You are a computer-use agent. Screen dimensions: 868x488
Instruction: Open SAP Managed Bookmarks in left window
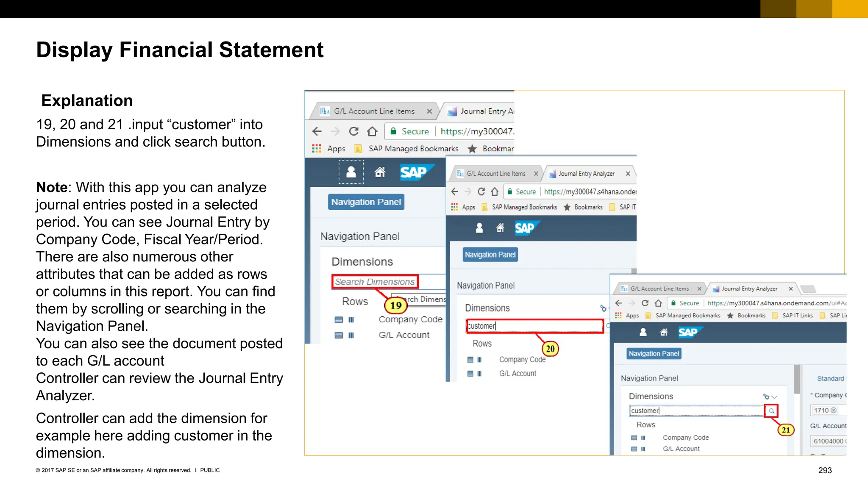tap(407, 149)
